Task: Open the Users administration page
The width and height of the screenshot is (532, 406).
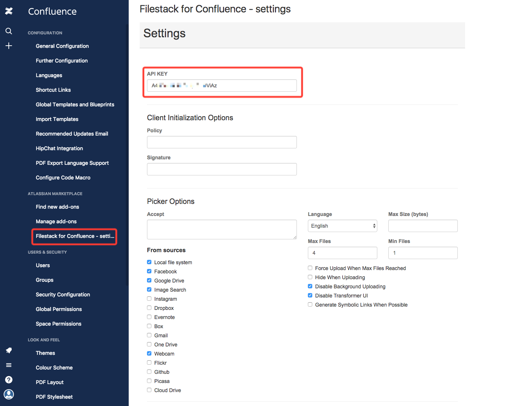Action: pyautogui.click(x=43, y=265)
